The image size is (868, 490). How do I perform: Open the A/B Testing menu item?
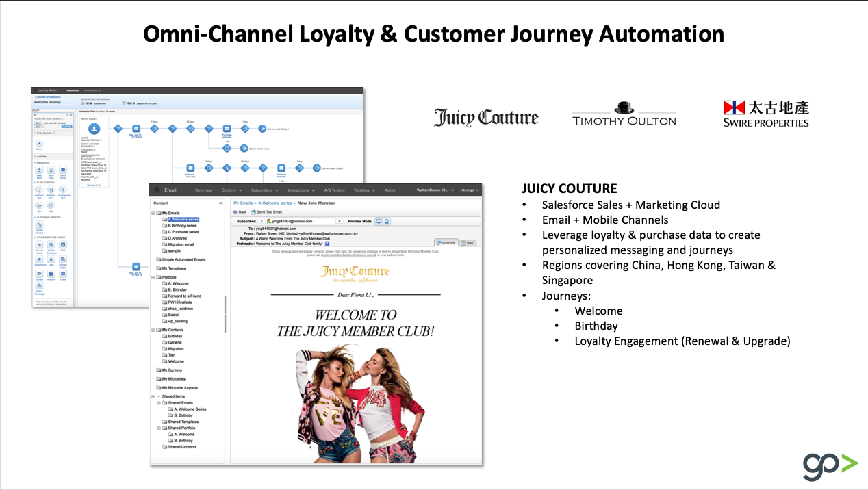[x=334, y=190]
